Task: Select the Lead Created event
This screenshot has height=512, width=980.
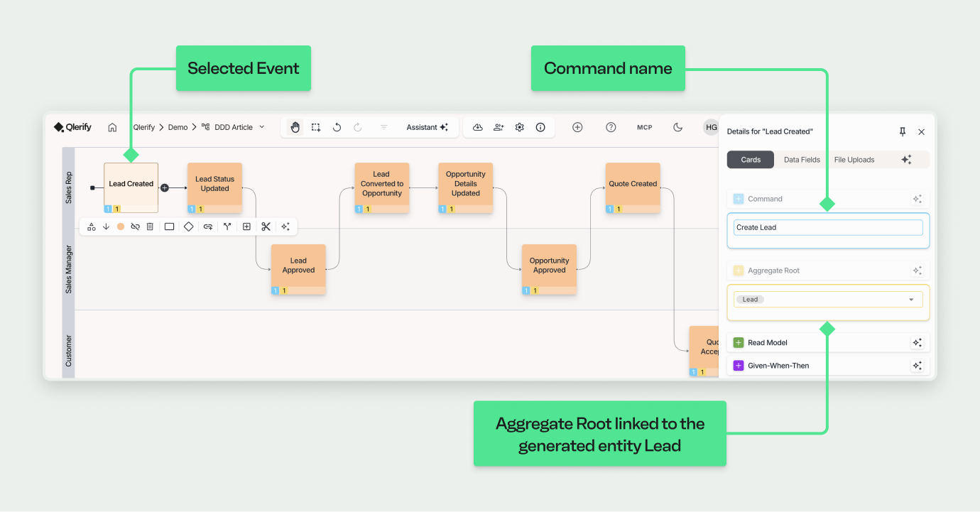Action: click(131, 187)
